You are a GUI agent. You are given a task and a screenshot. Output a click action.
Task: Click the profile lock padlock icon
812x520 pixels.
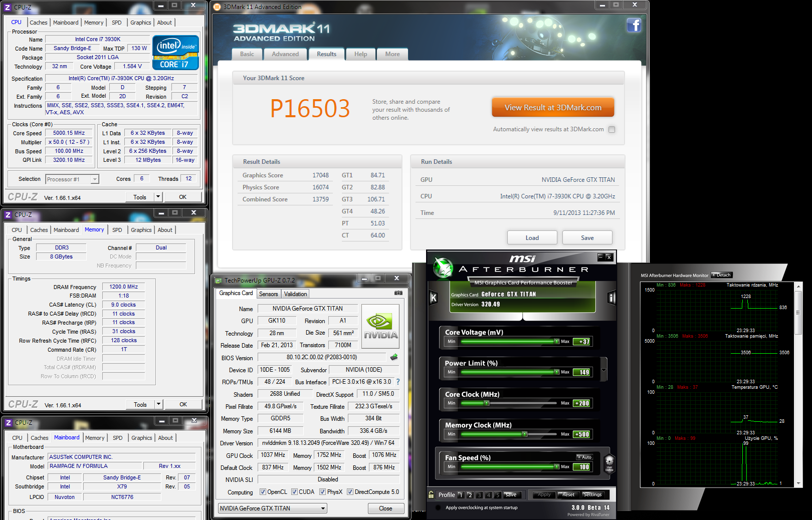point(431,494)
